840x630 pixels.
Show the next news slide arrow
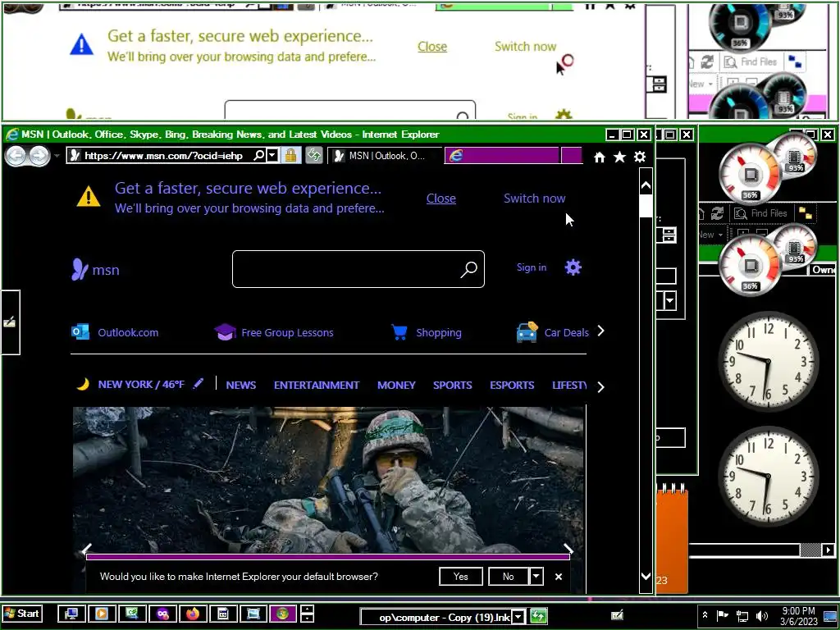click(568, 549)
